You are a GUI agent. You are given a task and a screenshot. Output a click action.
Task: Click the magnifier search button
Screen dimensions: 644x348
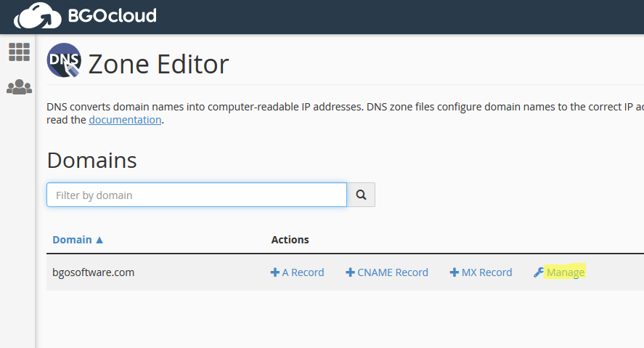click(x=361, y=195)
